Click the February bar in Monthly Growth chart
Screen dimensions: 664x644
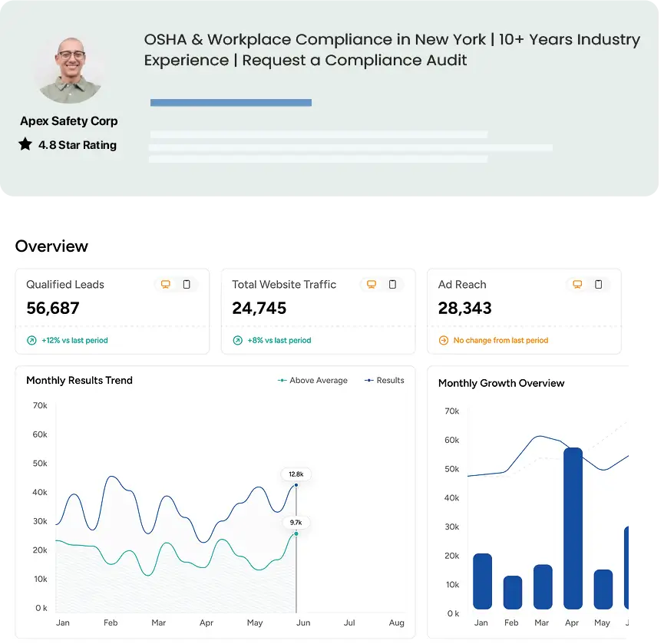[513, 593]
